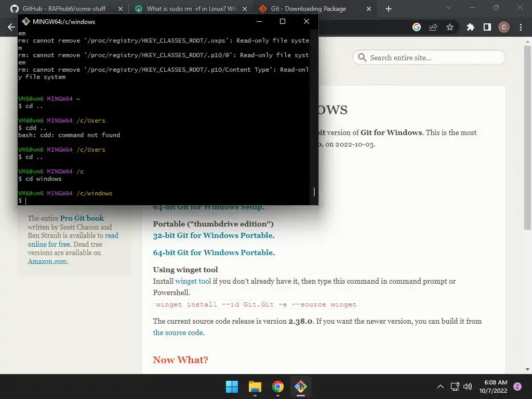
Task: Switch to the 'What is sudo rm -rf' tab
Action: (x=190, y=9)
